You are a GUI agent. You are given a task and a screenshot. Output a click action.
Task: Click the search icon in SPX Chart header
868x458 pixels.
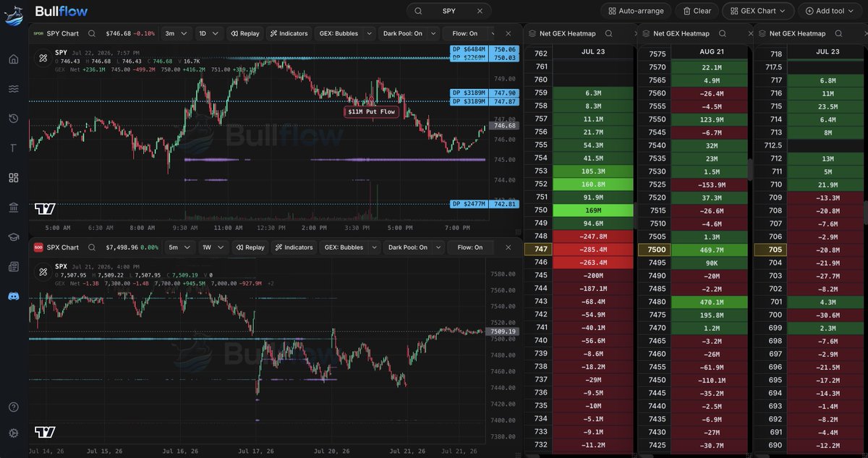pyautogui.click(x=93, y=247)
